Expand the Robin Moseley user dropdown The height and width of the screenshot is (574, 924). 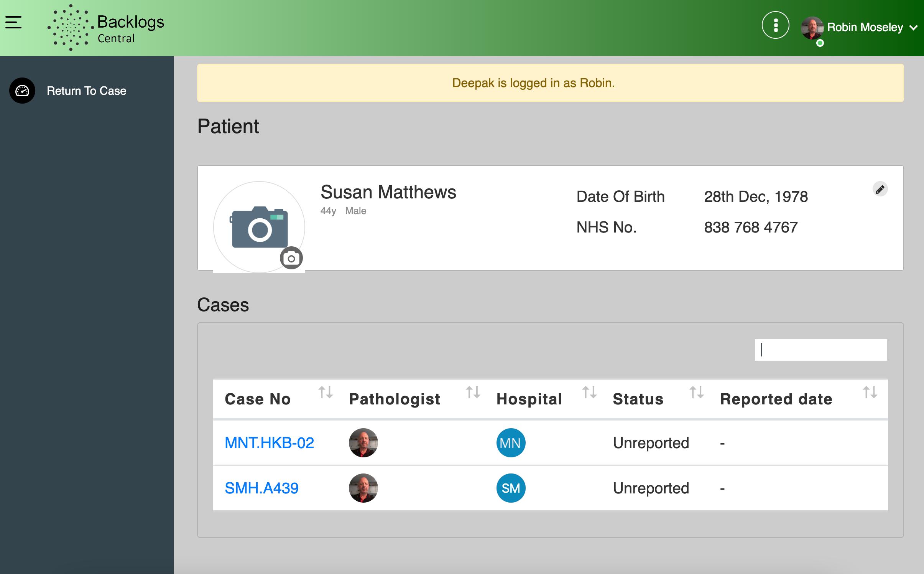(913, 28)
